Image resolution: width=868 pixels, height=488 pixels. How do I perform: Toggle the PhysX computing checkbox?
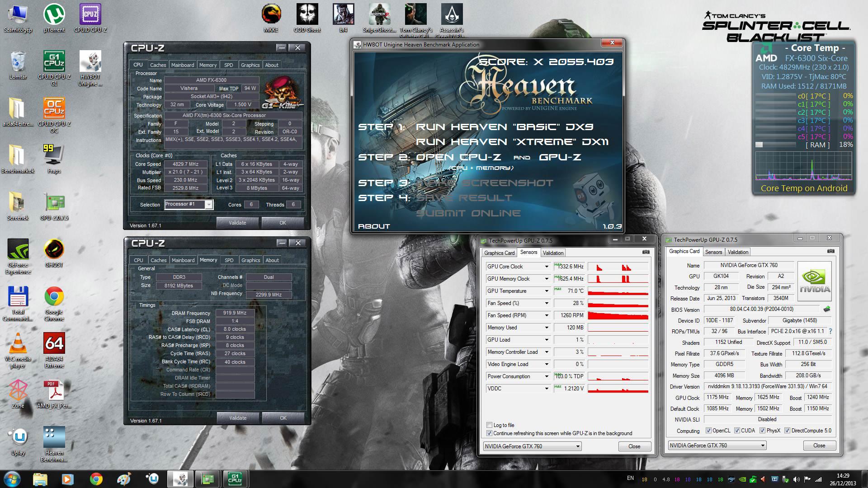pos(762,431)
